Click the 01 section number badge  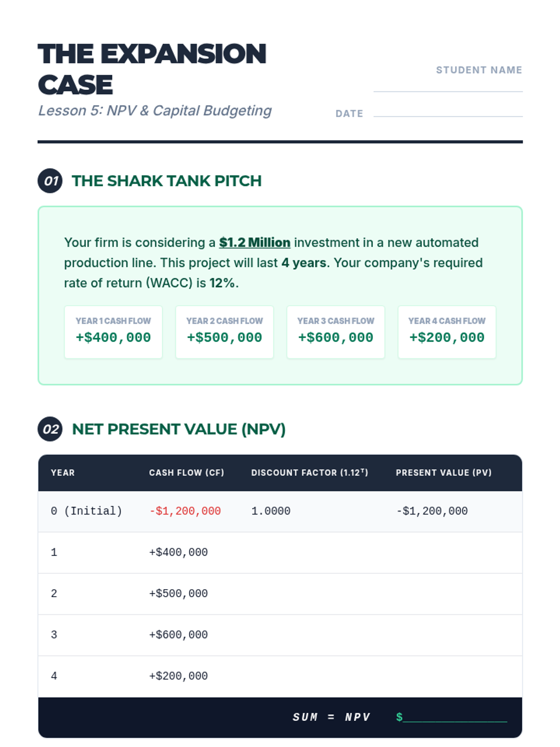tap(50, 181)
